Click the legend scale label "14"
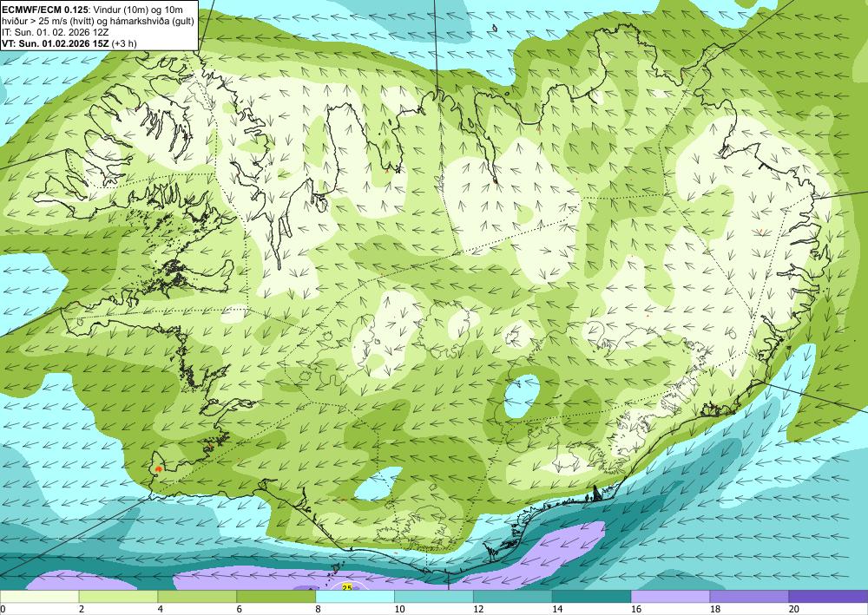This screenshot has width=868, height=615. tap(557, 610)
